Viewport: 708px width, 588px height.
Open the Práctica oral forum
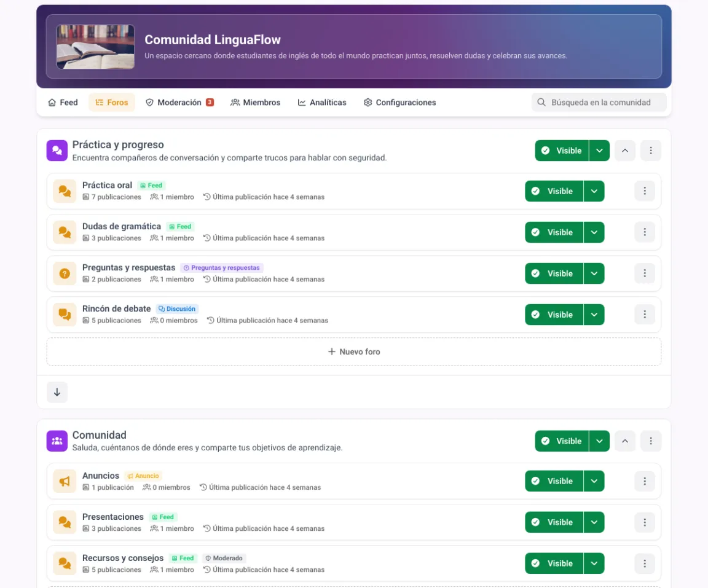coord(107,186)
